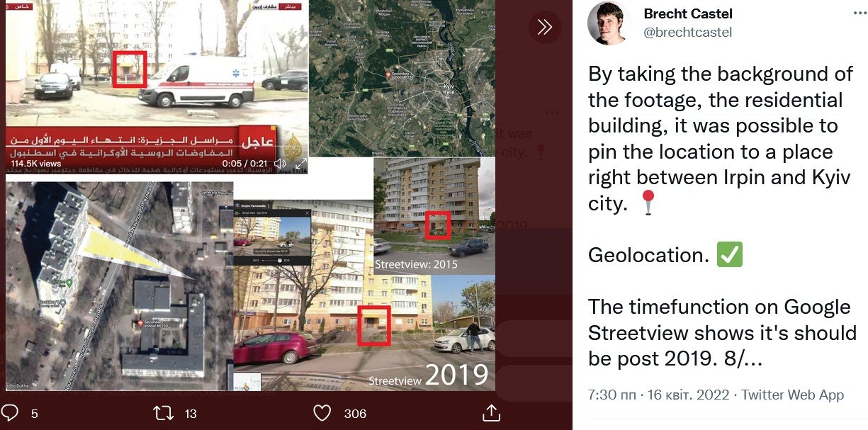The height and width of the screenshot is (430, 868).
Task: Select the Kyiv satellite map thumbnail
Action: [x=402, y=78]
